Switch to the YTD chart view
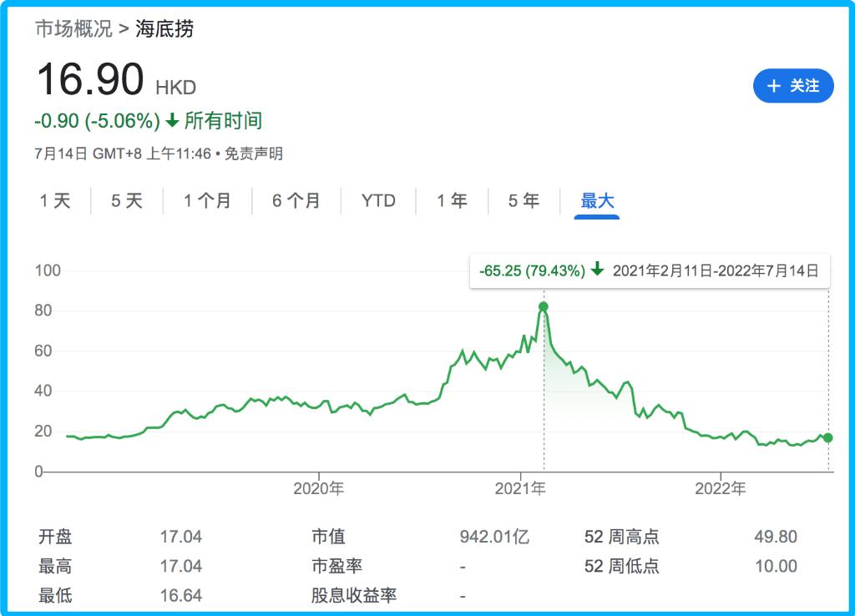Viewport: 855px width, 616px height. [378, 200]
